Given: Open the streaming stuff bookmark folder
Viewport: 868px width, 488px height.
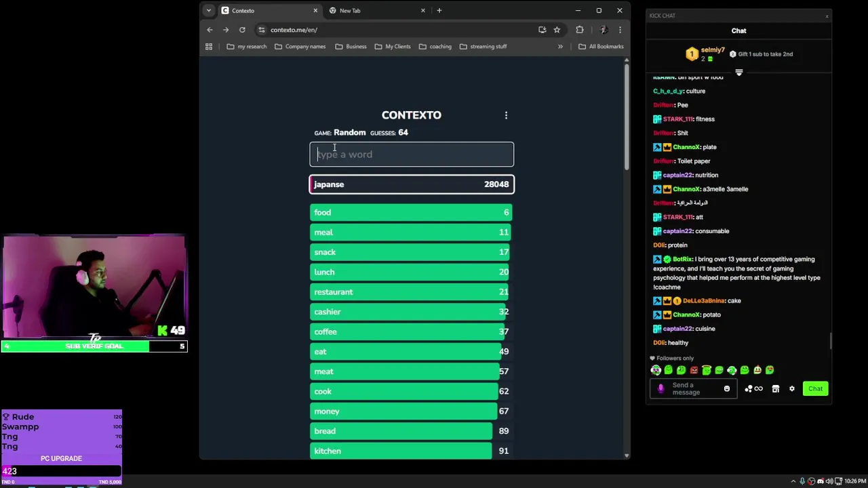Looking at the screenshot, I should coord(484,47).
